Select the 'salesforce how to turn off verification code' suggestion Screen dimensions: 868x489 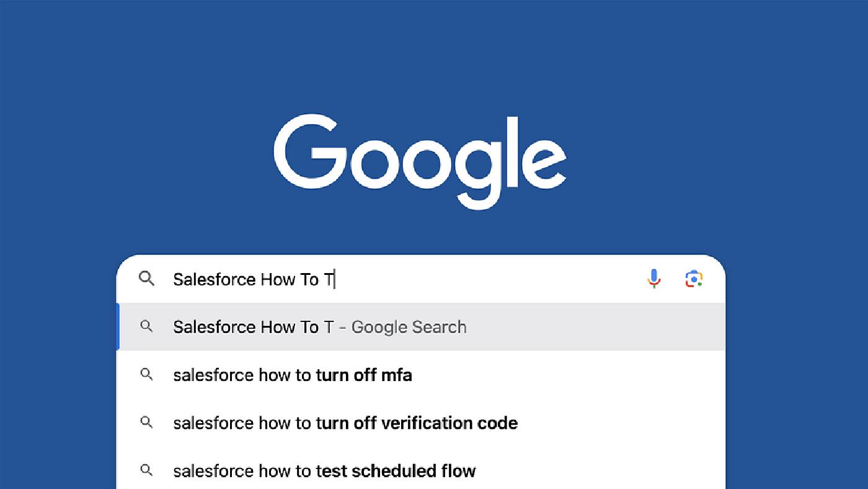click(x=345, y=423)
